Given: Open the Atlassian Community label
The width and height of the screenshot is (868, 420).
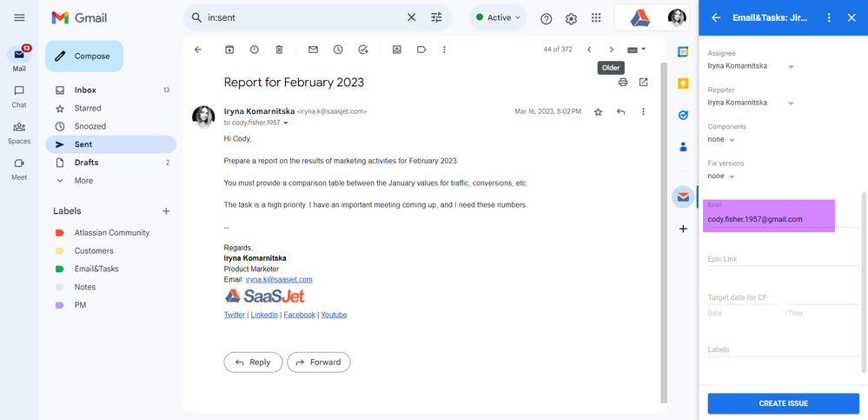Looking at the screenshot, I should [x=110, y=233].
